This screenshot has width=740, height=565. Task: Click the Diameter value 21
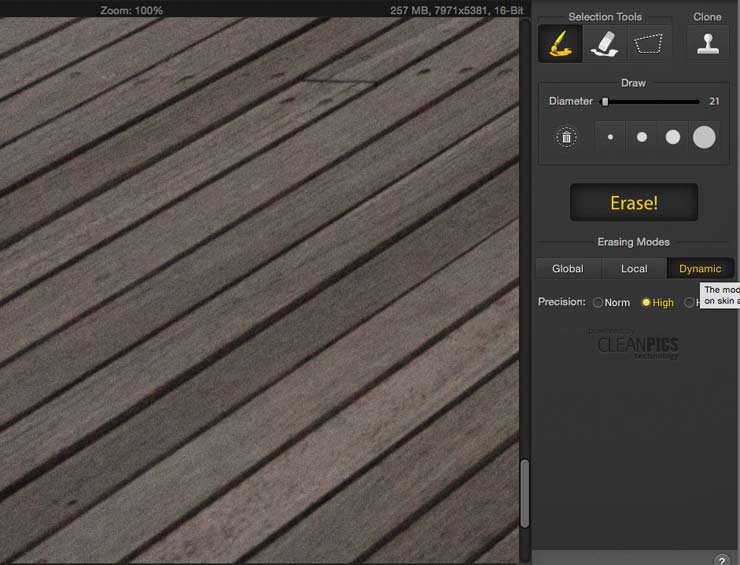click(x=714, y=101)
